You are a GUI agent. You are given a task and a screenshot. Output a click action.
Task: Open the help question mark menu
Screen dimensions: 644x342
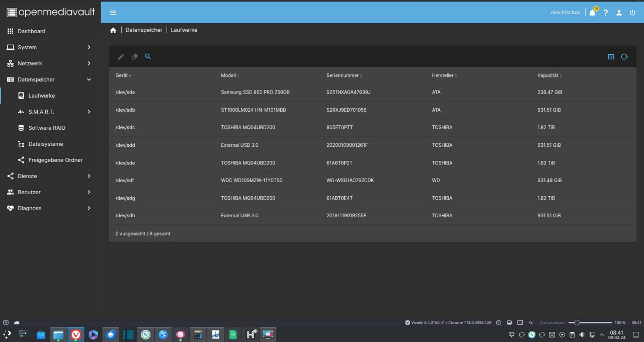[x=606, y=13]
